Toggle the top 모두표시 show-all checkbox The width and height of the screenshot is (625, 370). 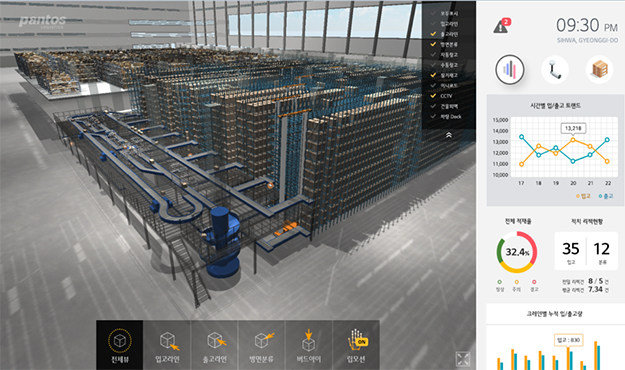click(x=433, y=13)
